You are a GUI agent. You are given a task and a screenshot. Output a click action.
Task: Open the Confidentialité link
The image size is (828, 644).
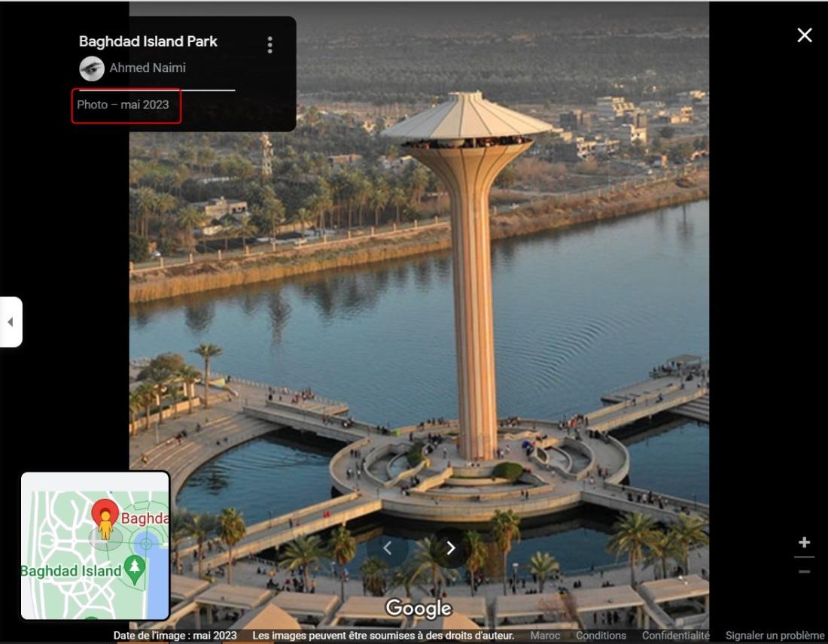click(x=676, y=636)
